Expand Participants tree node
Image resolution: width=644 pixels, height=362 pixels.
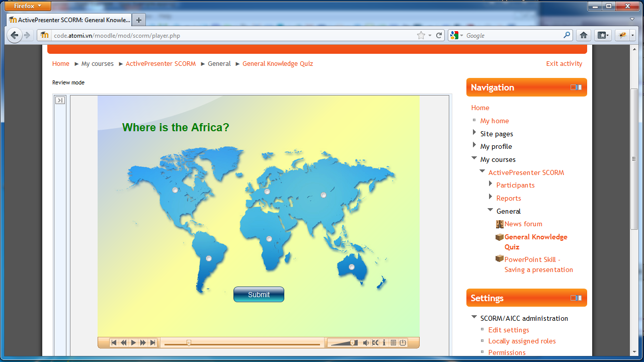point(491,184)
